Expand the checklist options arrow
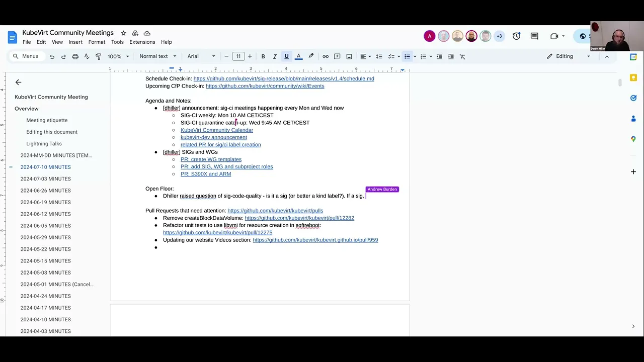The width and height of the screenshot is (644, 362). tap(398, 56)
